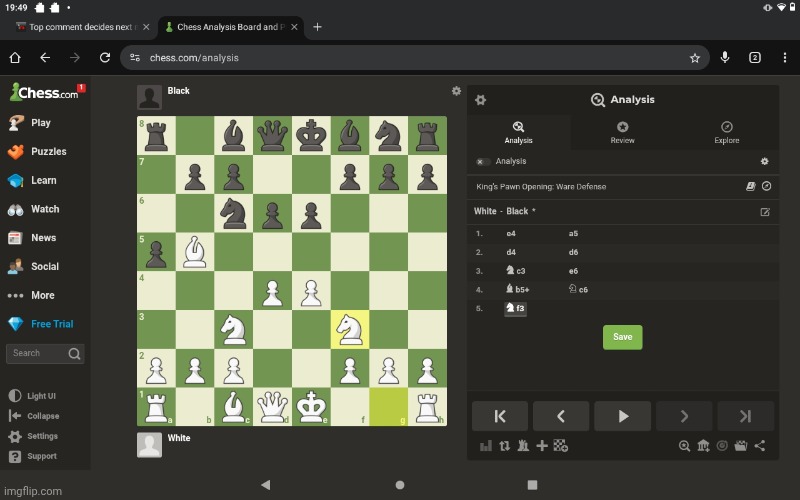Click the Black player avatar
This screenshot has width=800, height=500.
[149, 97]
